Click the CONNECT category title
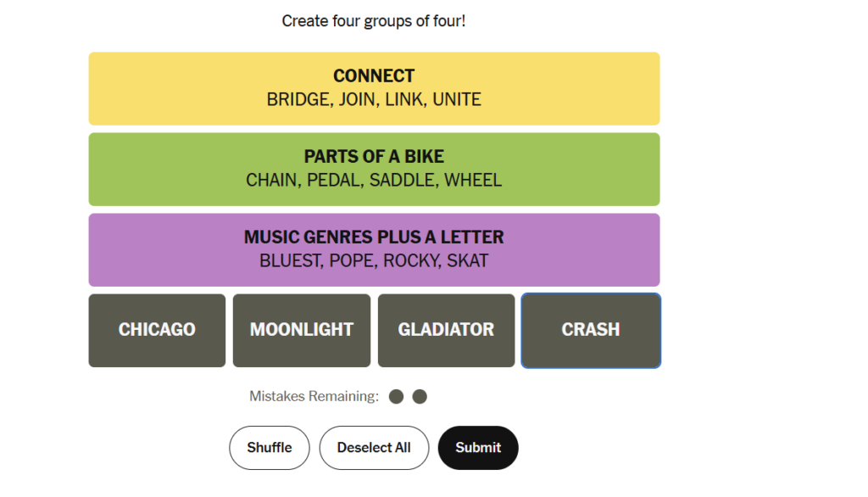 click(374, 76)
